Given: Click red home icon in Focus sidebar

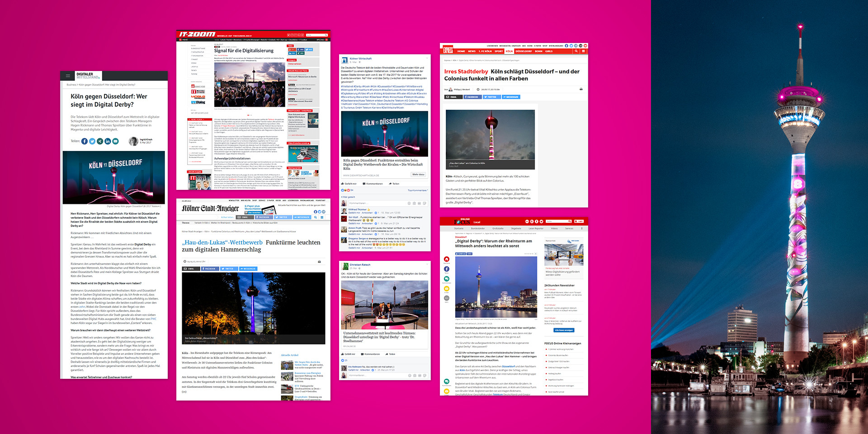Looking at the screenshot, I should point(447,259).
